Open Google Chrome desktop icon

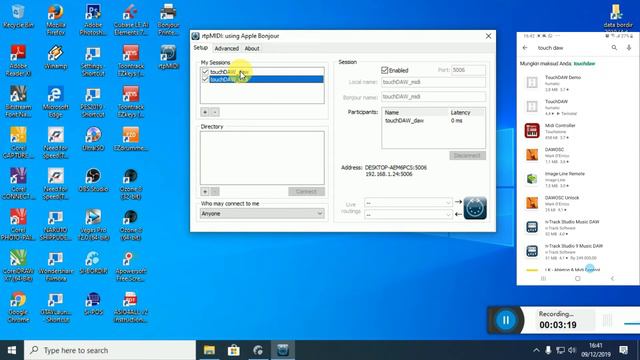pos(18,307)
